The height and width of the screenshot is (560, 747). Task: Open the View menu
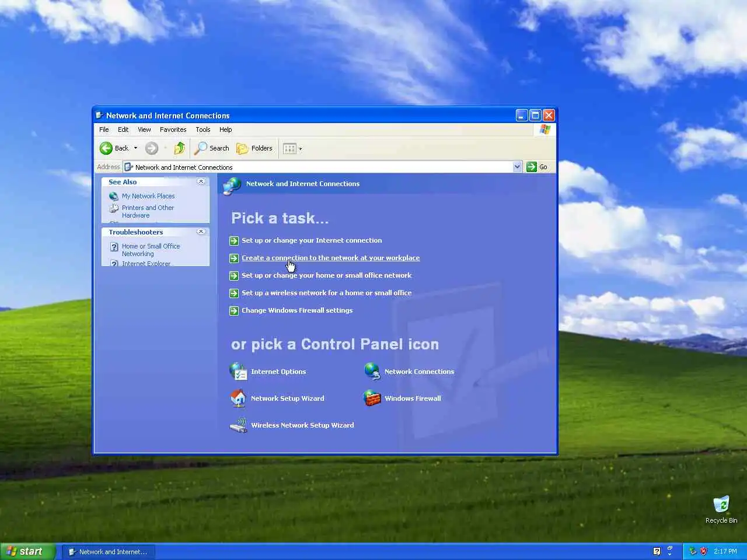pos(144,129)
